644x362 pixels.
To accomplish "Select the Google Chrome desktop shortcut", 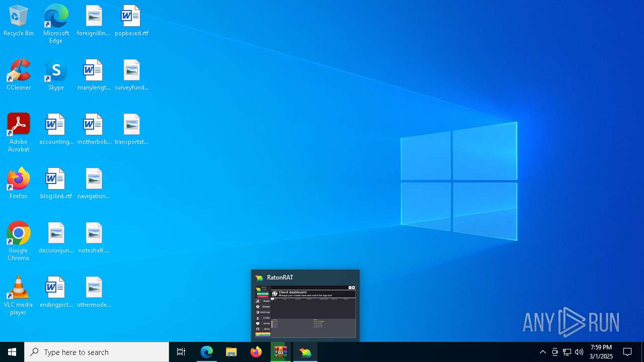I will 19,241.
